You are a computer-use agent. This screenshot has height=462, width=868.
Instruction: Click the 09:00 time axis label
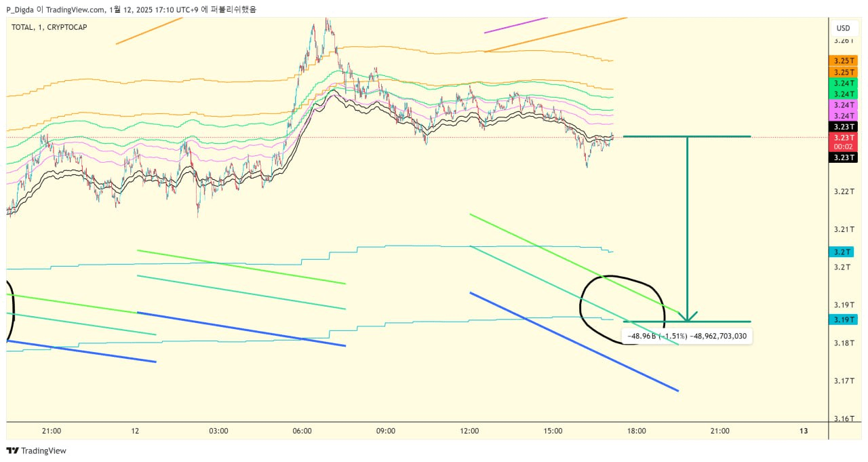(386, 431)
